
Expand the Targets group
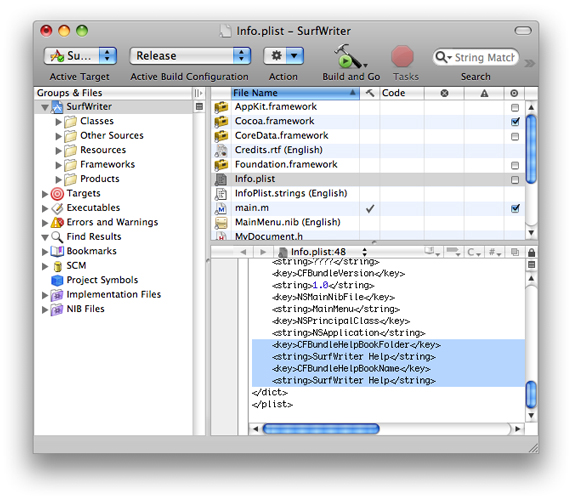pos(45,194)
